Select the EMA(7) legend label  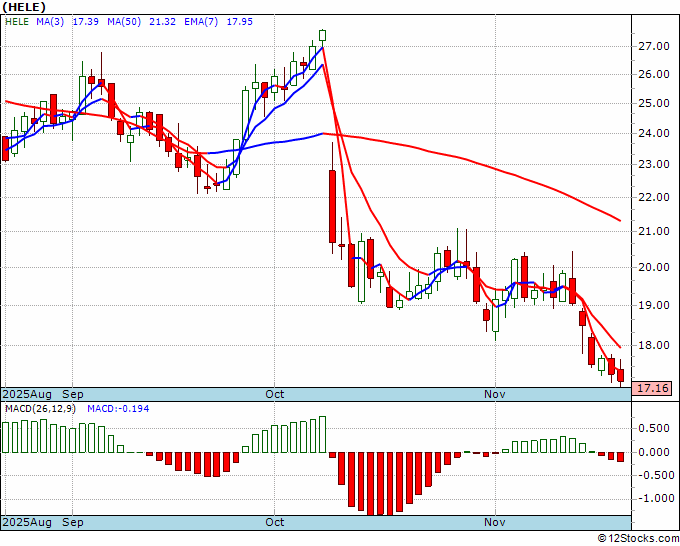201,22
